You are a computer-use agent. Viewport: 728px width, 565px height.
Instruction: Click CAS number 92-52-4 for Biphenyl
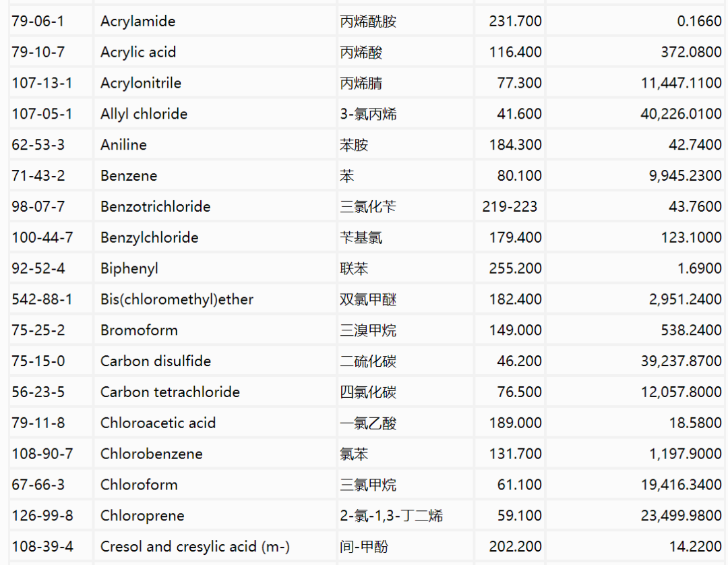coord(38,269)
